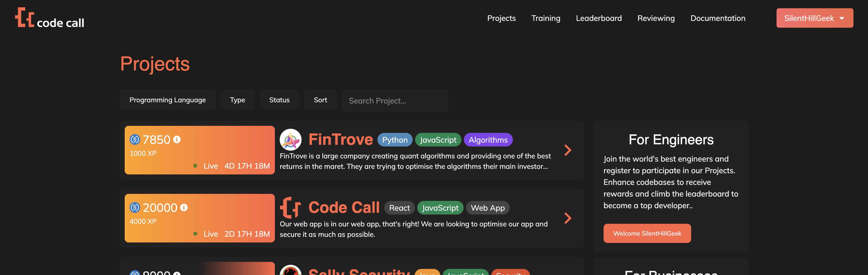868x275 pixels.
Task: Expand the SilentHillGeek account dropdown
Action: [814, 18]
